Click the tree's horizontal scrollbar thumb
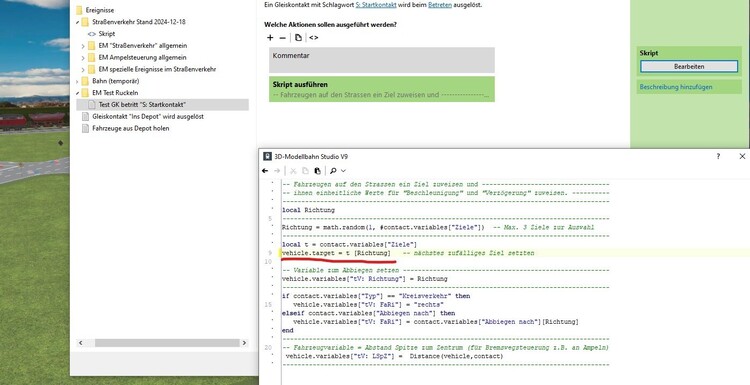Screen dimensions: 750x385 (167, 343)
